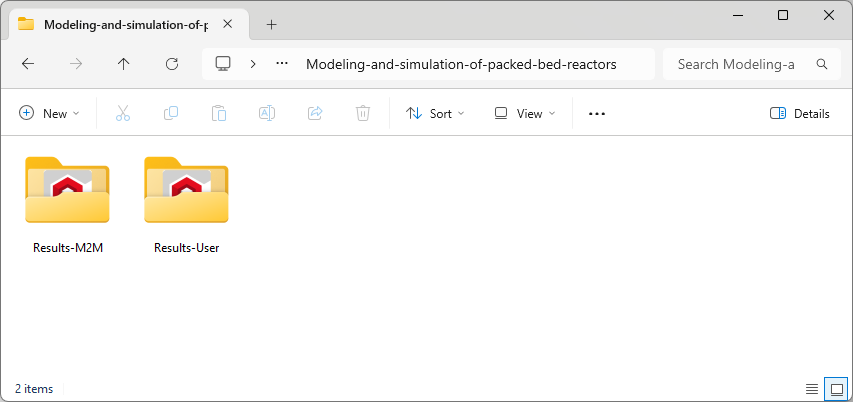The height and width of the screenshot is (402, 853).
Task: Open the New item dropdown
Action: (x=49, y=114)
